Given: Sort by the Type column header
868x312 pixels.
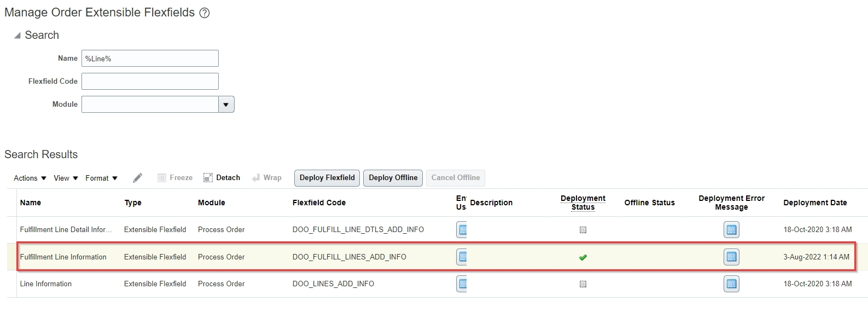Looking at the screenshot, I should coord(133,203).
